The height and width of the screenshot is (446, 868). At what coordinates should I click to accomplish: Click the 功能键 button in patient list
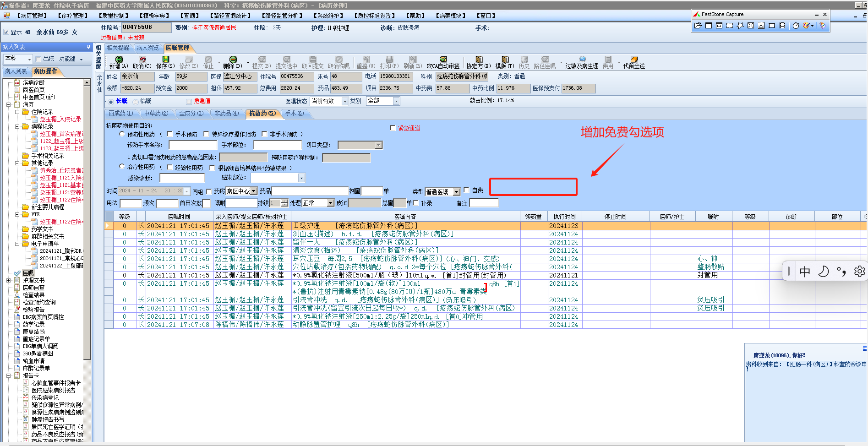coord(71,59)
